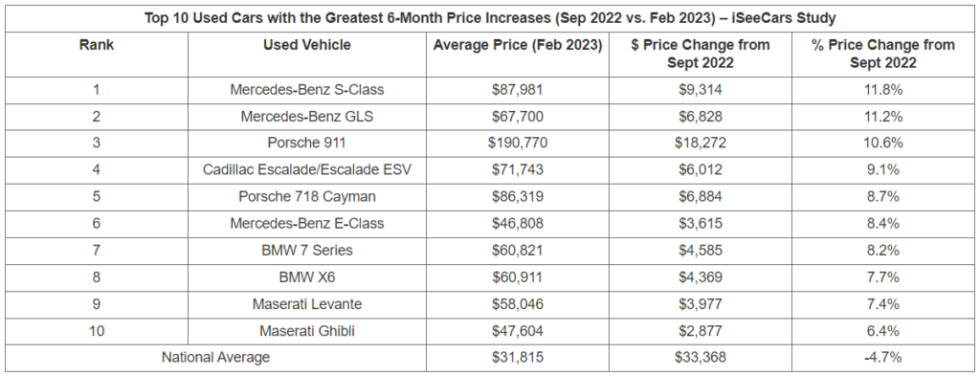Image resolution: width=980 pixels, height=376 pixels.
Task: Click the % Price Change from Sept 2022 header
Action: click(883, 54)
